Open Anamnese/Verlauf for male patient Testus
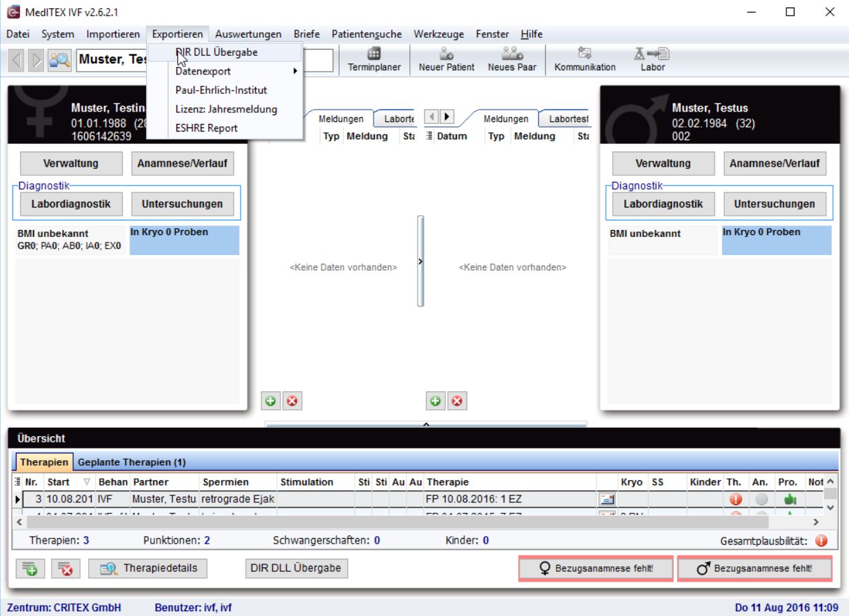This screenshot has height=616, width=849. [x=775, y=163]
